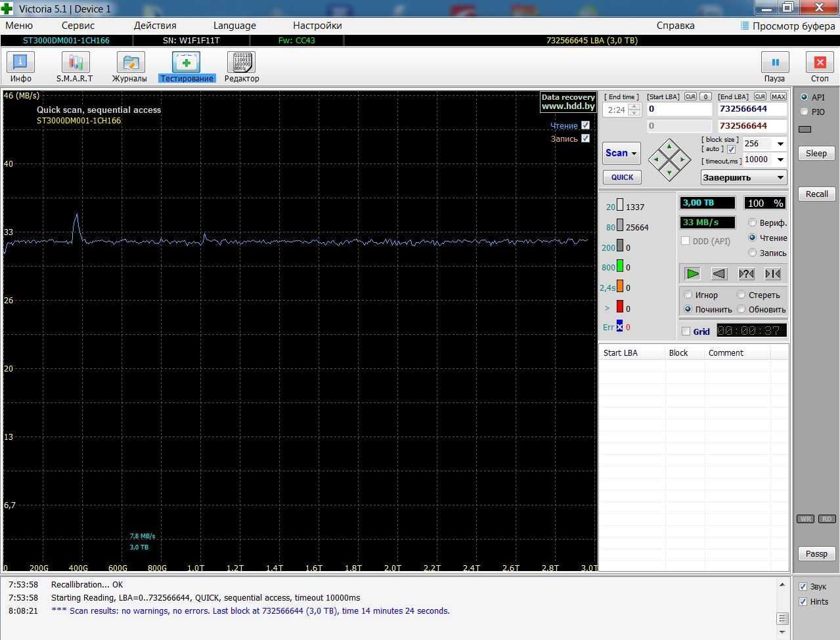Stop the scan with Стоп

point(820,67)
